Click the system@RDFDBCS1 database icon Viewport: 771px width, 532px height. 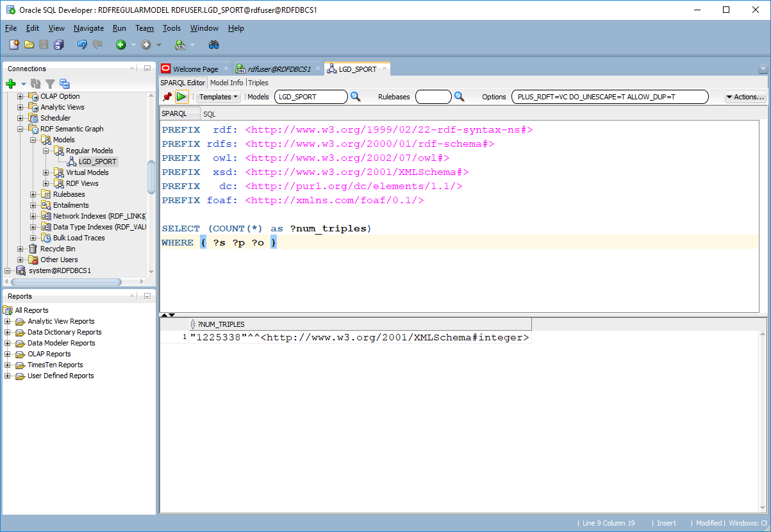pyautogui.click(x=21, y=270)
